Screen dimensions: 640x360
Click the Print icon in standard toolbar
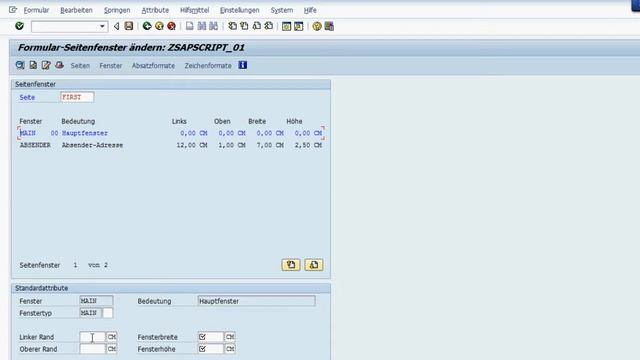click(189, 26)
